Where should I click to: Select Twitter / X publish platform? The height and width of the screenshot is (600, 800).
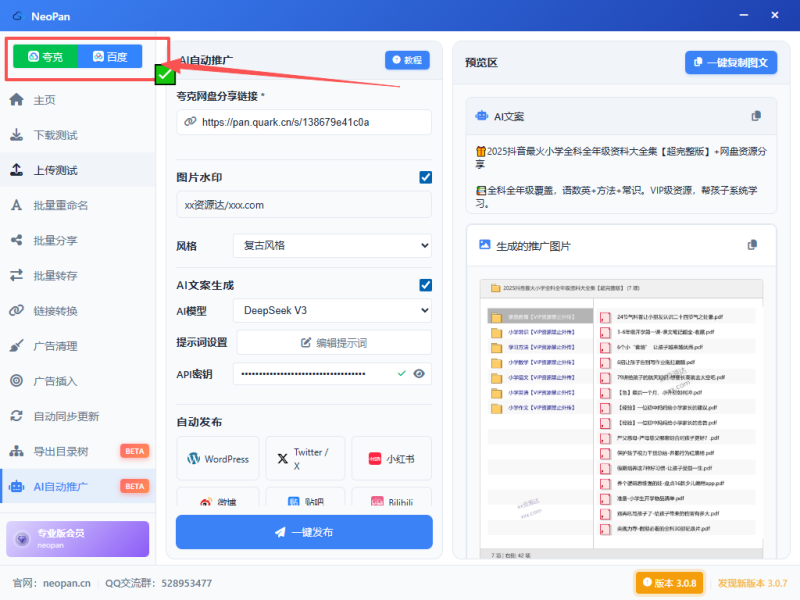[304, 459]
